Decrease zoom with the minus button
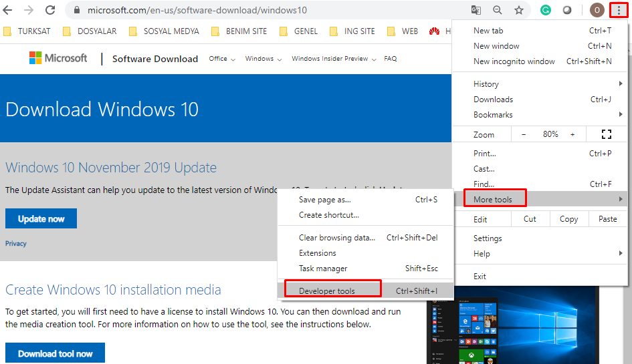This screenshot has height=364, width=632. [524, 134]
